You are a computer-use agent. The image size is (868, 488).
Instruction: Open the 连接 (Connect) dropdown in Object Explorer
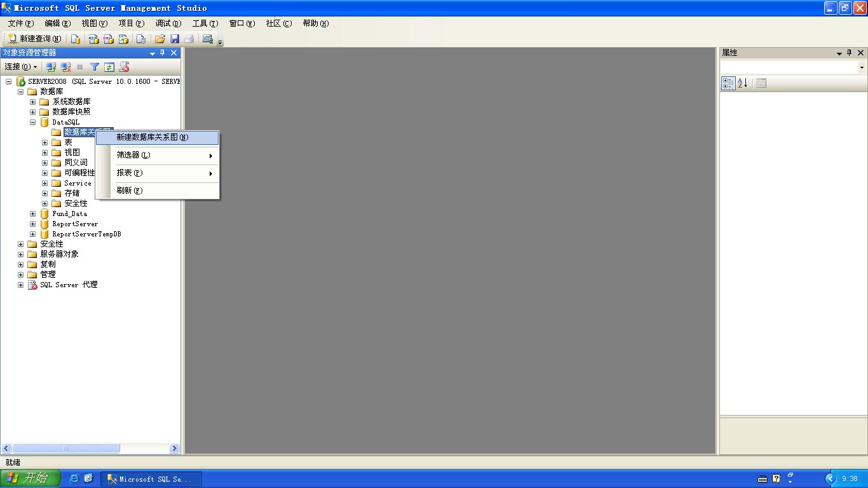click(x=21, y=67)
